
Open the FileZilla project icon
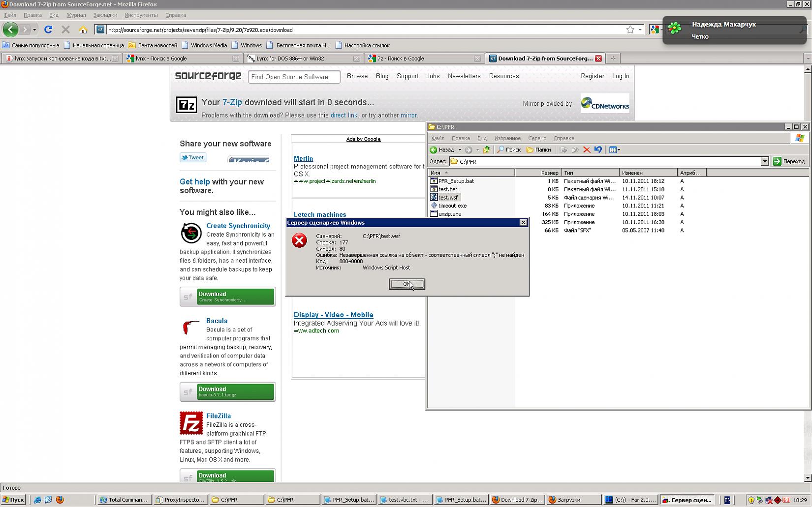tap(191, 423)
